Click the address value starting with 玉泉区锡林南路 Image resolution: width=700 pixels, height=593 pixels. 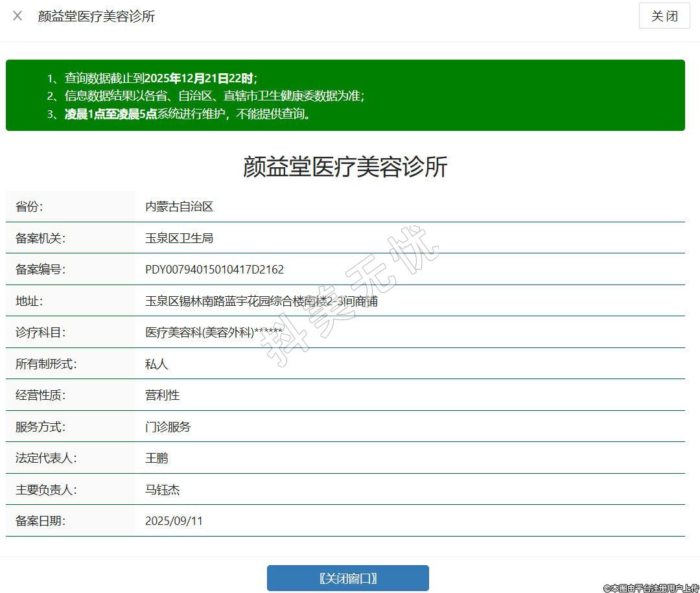point(261,301)
